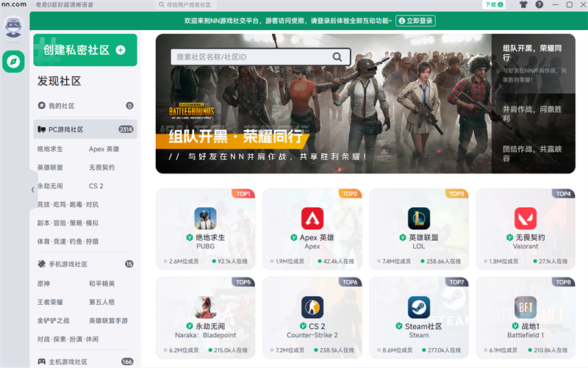588x368 pixels.
Task: Open 无畏契约 sidebar link
Action: click(101, 167)
